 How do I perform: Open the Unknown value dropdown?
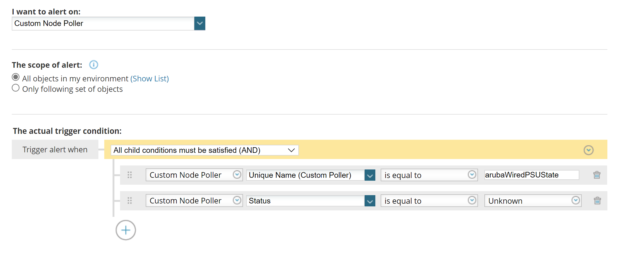tap(575, 201)
